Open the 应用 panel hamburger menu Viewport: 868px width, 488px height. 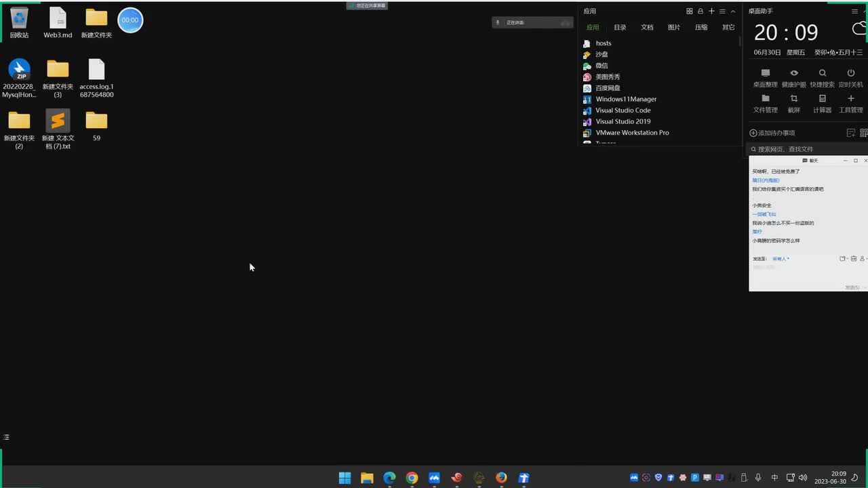point(722,12)
